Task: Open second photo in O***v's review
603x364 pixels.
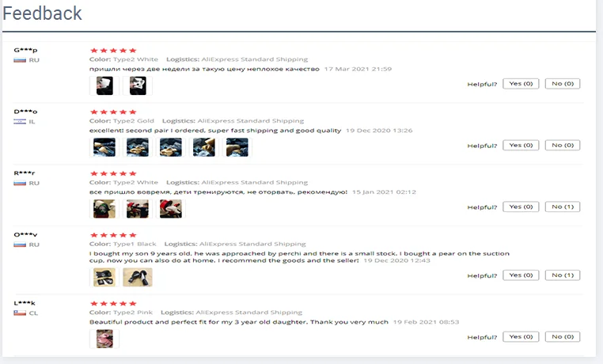Action: 138,277
